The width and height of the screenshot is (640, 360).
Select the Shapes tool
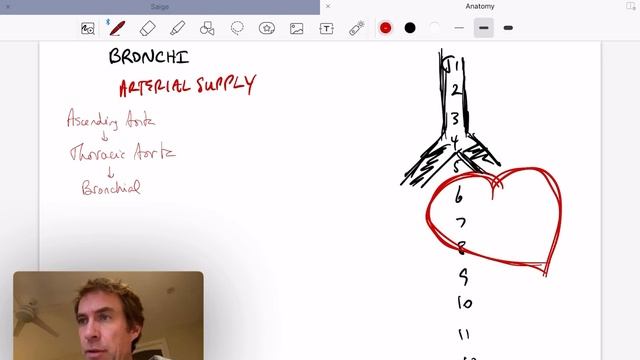207,28
